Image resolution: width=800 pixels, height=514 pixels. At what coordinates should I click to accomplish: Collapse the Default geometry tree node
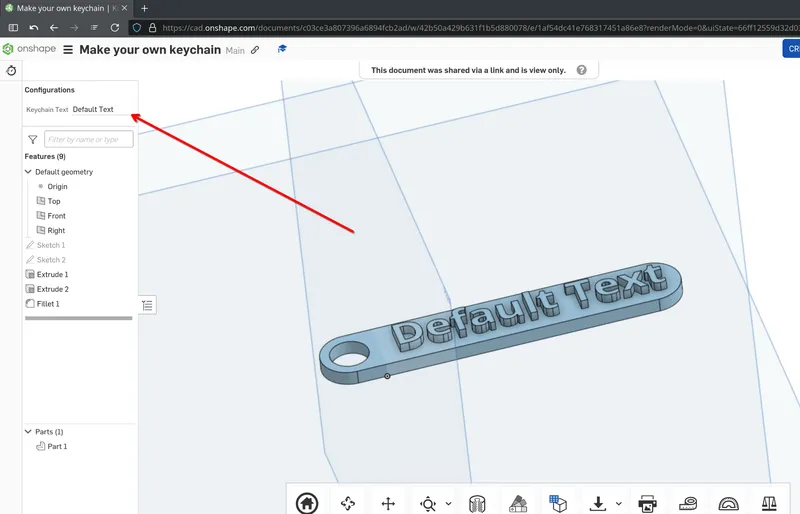tap(28, 172)
